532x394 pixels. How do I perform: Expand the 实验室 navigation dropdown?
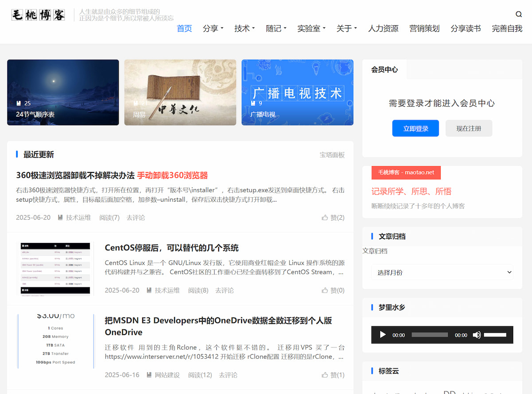click(x=309, y=28)
